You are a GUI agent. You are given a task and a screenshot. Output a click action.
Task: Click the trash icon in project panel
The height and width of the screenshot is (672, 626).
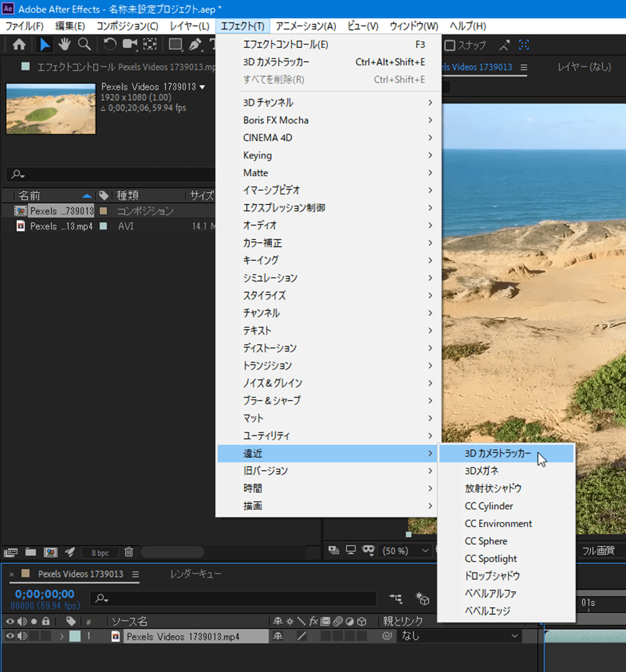click(129, 552)
